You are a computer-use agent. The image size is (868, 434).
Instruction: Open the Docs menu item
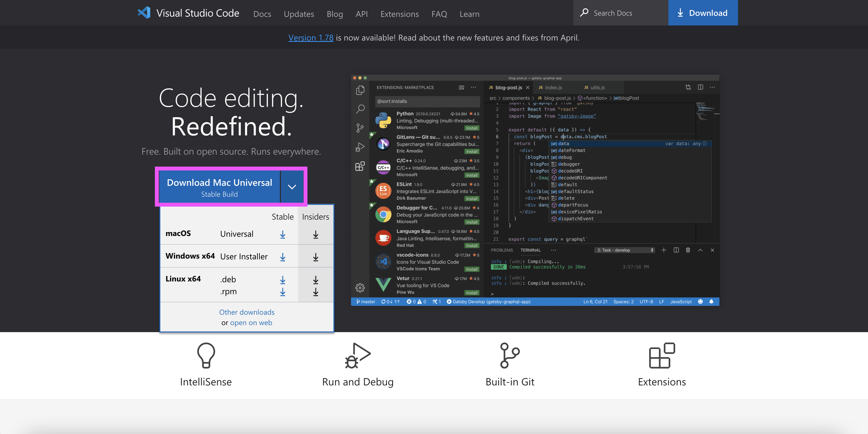pyautogui.click(x=262, y=14)
